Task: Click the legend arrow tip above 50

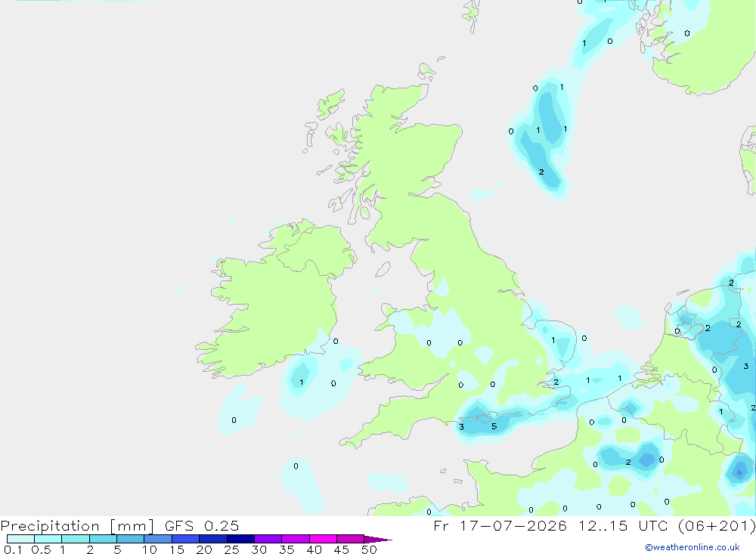Action: click(377, 539)
